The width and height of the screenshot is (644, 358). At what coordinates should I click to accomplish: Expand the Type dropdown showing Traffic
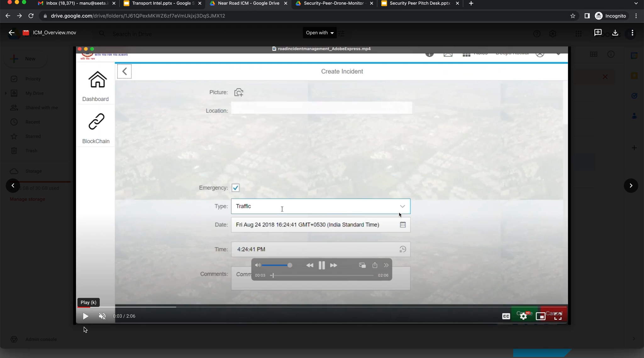coord(402,206)
